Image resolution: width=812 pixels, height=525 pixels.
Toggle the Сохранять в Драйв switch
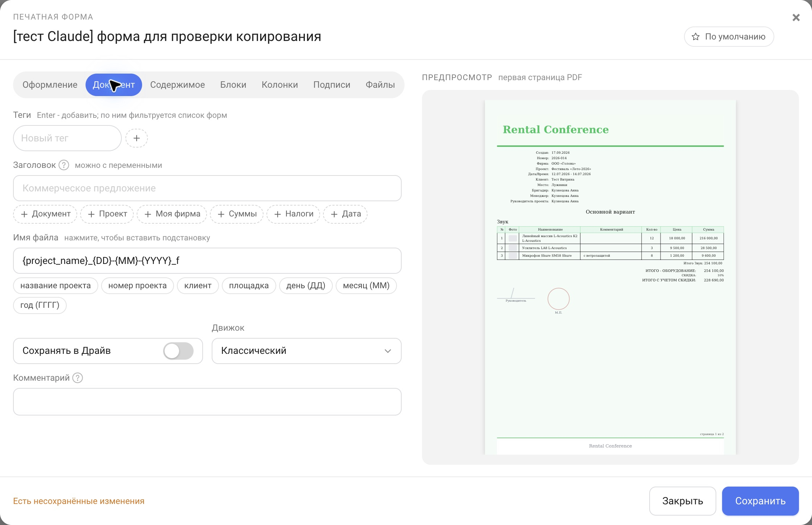point(178,351)
